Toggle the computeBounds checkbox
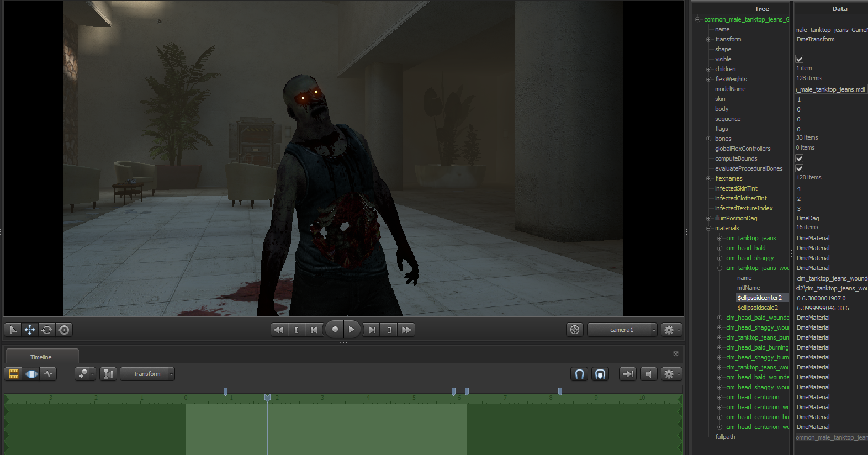868x455 pixels. [799, 158]
